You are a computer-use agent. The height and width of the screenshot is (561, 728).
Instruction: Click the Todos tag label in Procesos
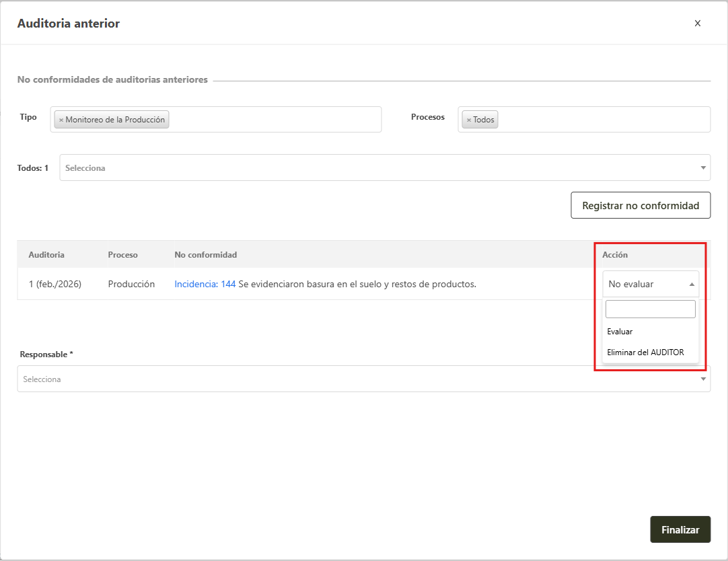pyautogui.click(x=484, y=120)
